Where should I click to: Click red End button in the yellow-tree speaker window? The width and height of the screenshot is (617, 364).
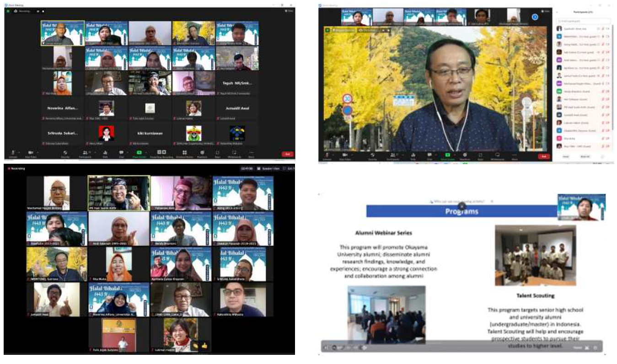[543, 156]
